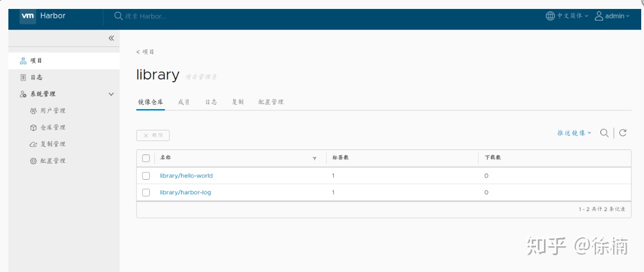Click hello-world's 下载数 value 0
This screenshot has width=644, height=272.
(x=486, y=176)
